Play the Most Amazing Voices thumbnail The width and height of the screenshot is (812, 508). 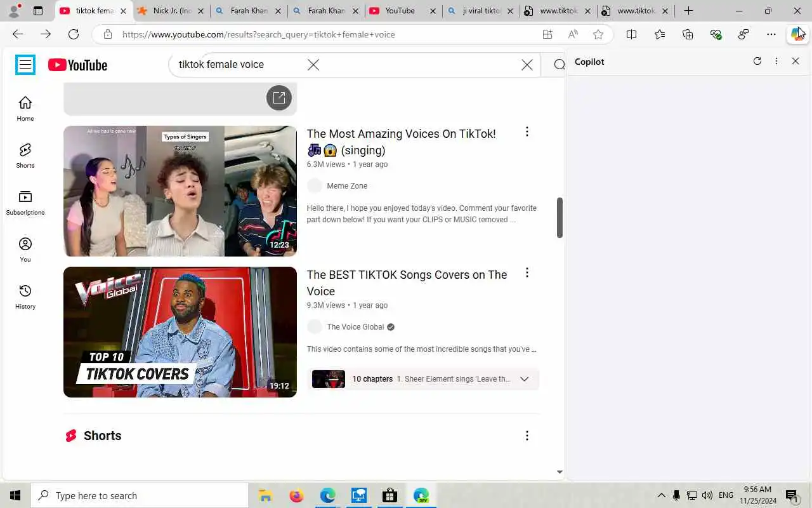(x=180, y=191)
